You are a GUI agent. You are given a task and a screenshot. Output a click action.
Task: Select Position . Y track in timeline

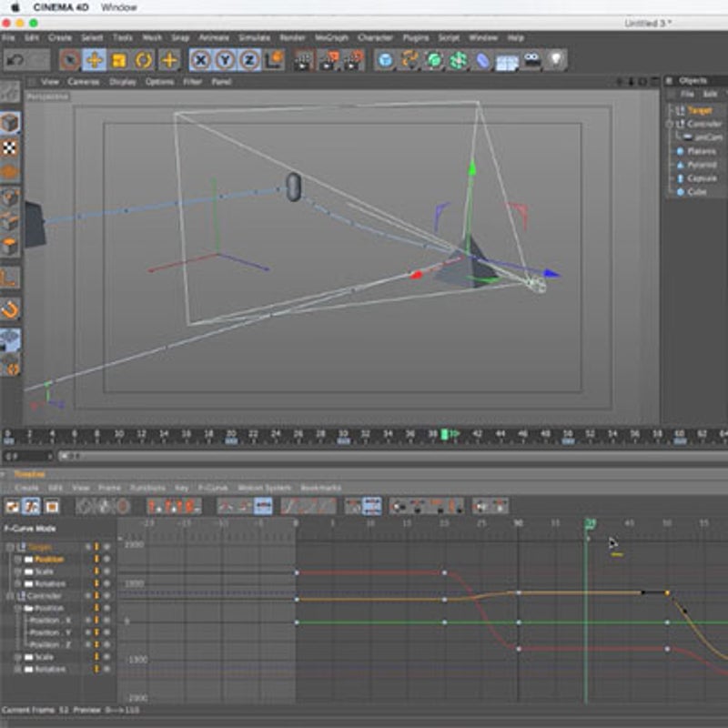(50, 632)
